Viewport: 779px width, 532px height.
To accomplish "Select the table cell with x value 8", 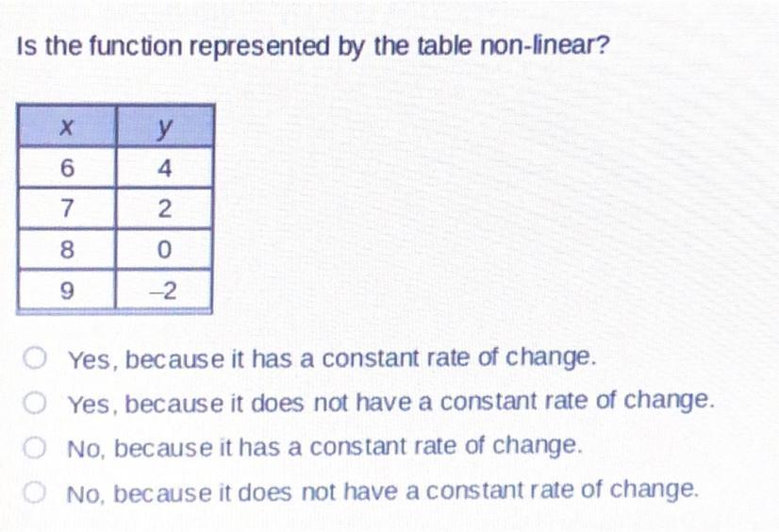I will pos(66,251).
